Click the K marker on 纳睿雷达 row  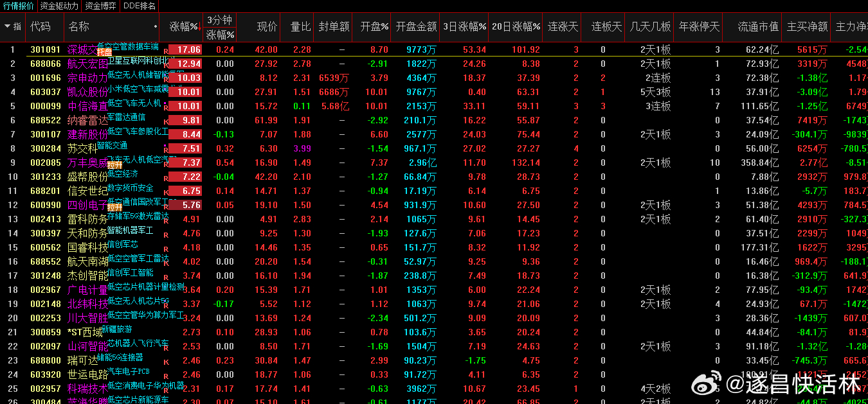[x=166, y=121]
